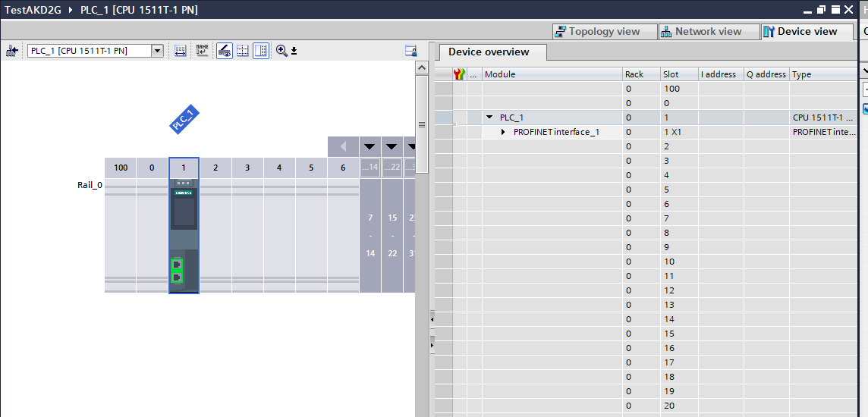
Task: Toggle the horizontal split editor icon
Action: (243, 51)
